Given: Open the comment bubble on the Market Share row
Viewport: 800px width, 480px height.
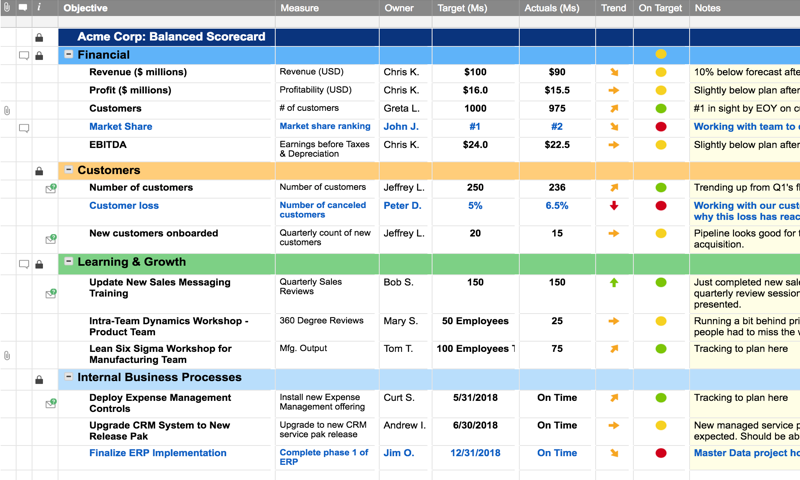Looking at the screenshot, I should [x=24, y=128].
